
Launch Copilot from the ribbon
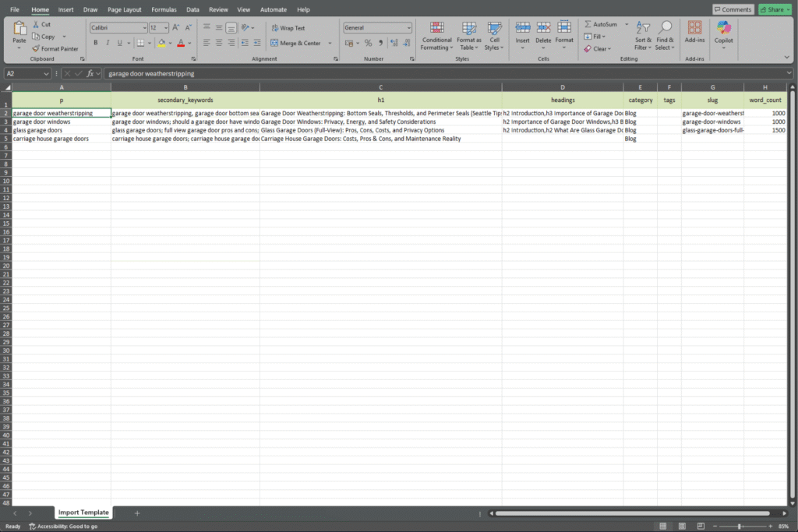(x=723, y=35)
